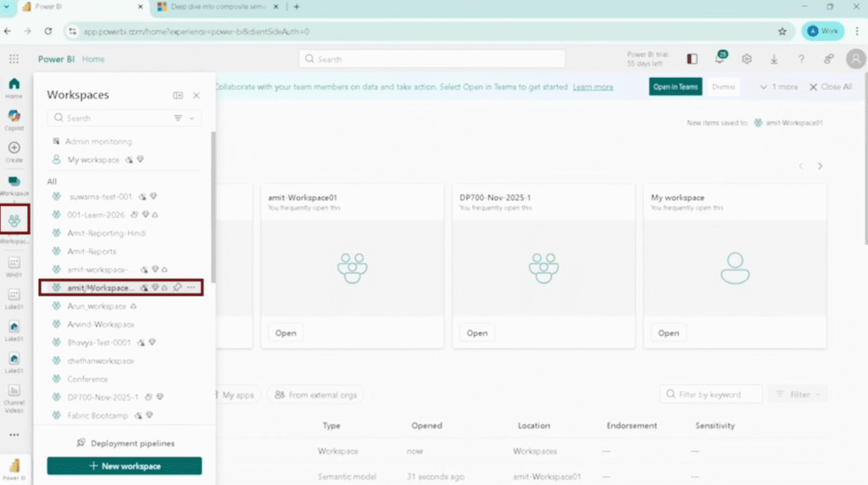Click the download icon in header

(x=774, y=59)
